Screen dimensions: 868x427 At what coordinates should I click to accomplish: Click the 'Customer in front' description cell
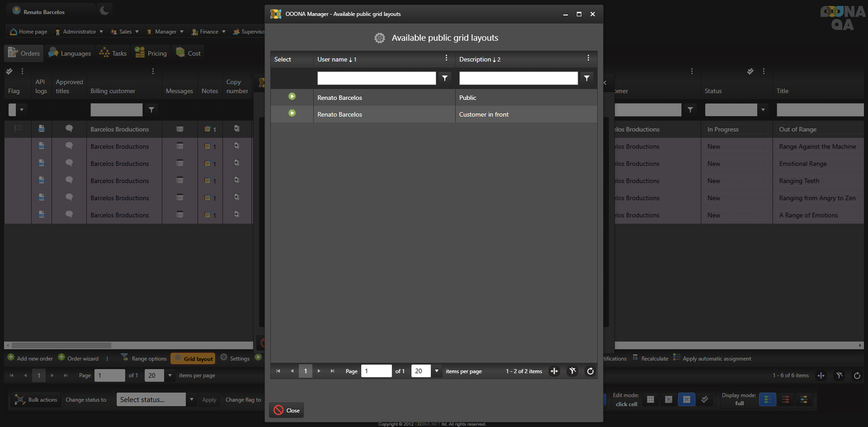click(484, 114)
